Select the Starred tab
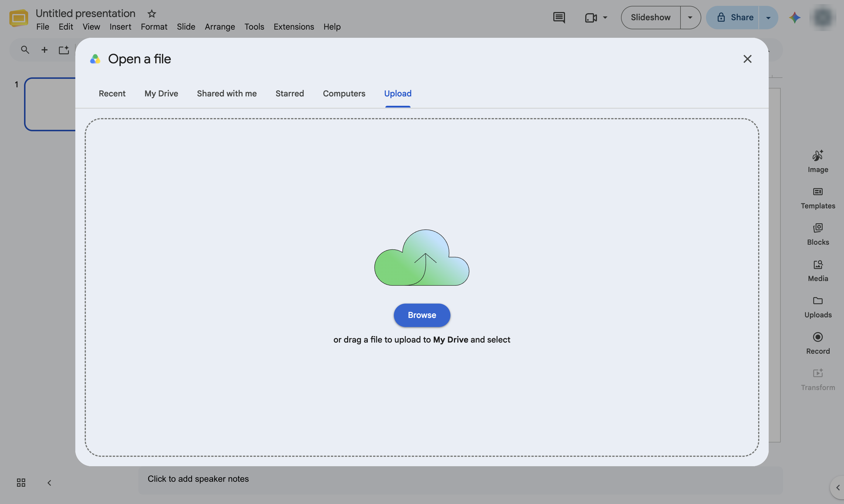The height and width of the screenshot is (504, 844). point(289,93)
